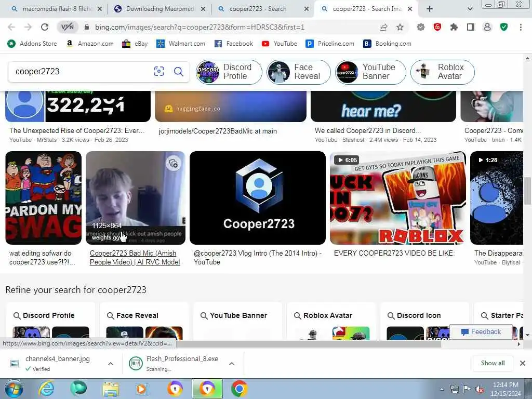Click the save image icon on hovered thumbnail
The height and width of the screenshot is (399, 532).
click(x=174, y=164)
